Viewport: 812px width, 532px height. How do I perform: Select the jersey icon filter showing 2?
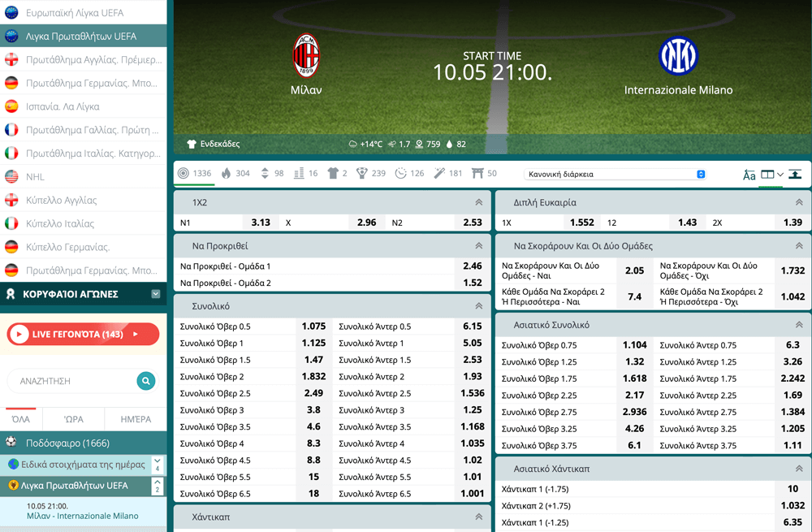pos(332,173)
